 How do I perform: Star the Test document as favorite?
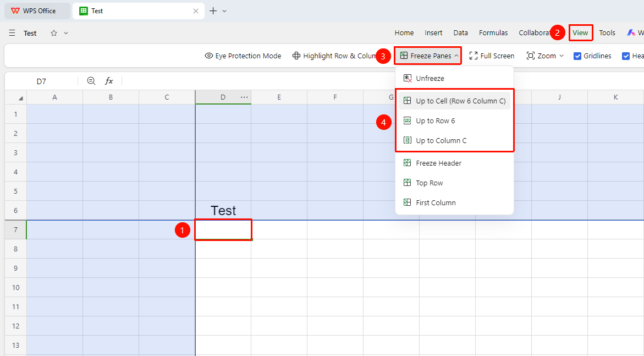pyautogui.click(x=54, y=33)
